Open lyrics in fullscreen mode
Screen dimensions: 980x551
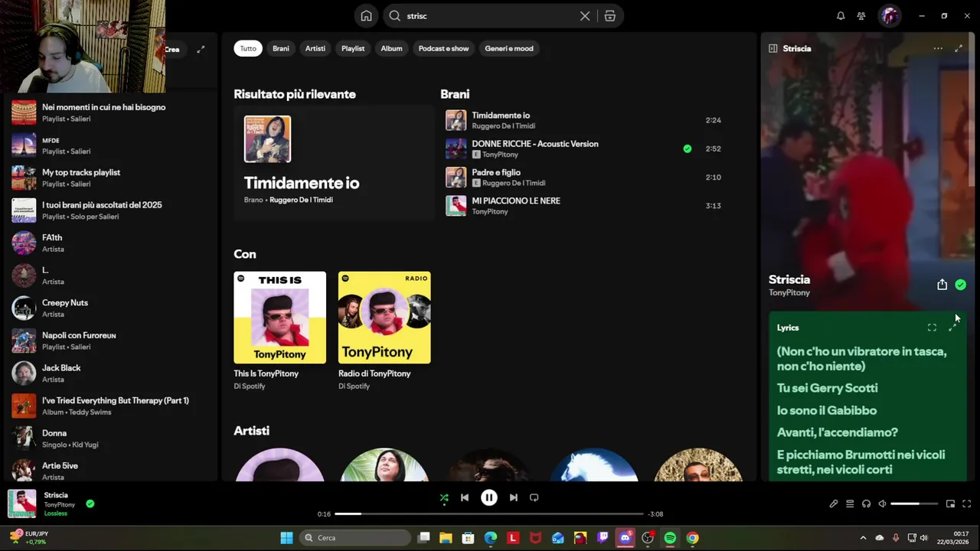[932, 328]
